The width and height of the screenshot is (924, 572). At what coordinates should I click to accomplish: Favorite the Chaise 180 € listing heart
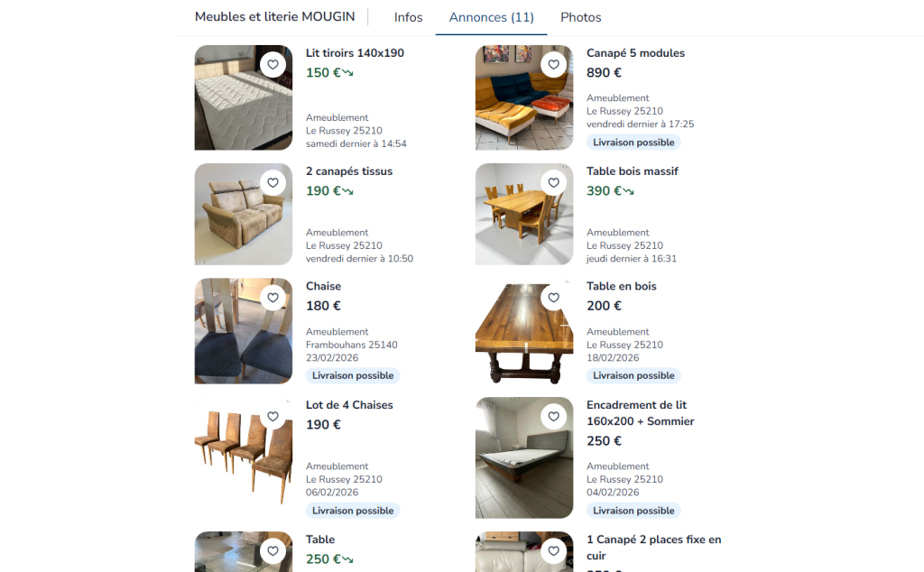pyautogui.click(x=273, y=298)
